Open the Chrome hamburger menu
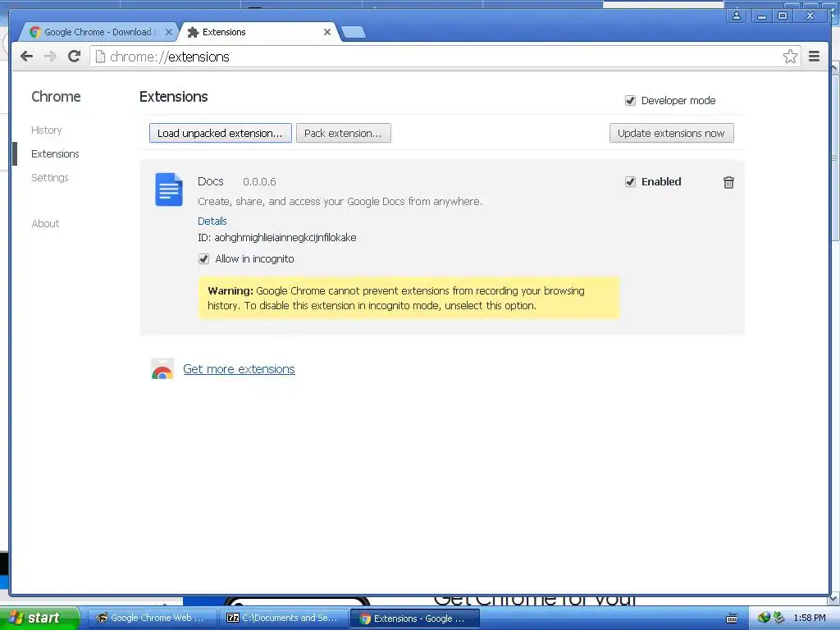 [x=814, y=57]
